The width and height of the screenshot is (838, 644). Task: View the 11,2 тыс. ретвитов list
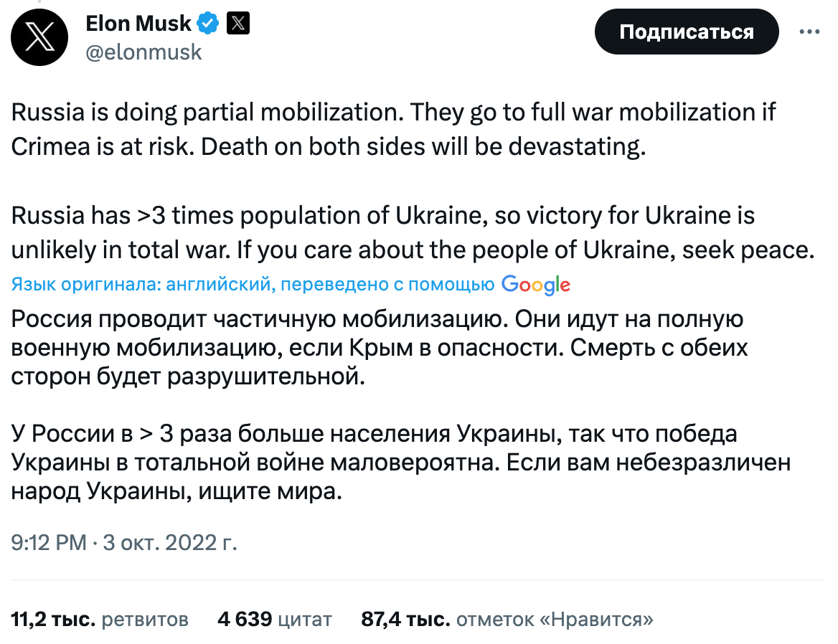pyautogui.click(x=100, y=620)
